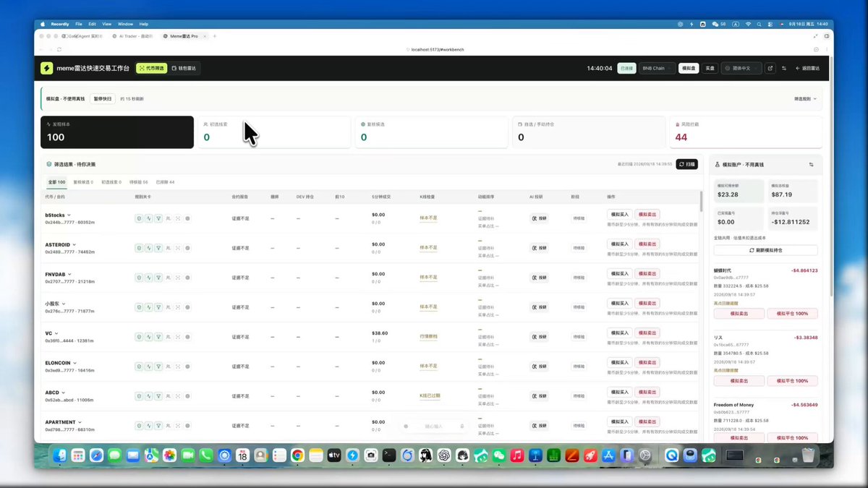Click 刷新模拟持仓 refresh positions button
The width and height of the screenshot is (868, 488).
pos(766,250)
